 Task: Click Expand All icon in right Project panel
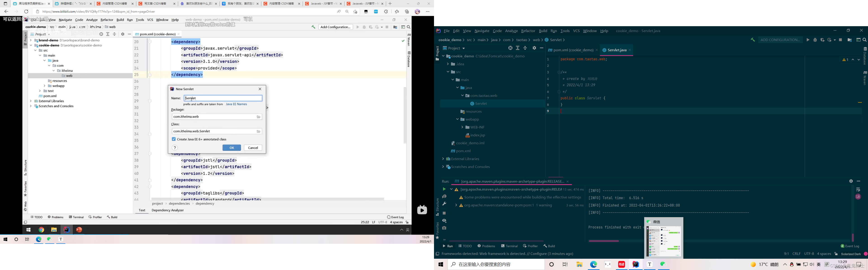point(518,48)
